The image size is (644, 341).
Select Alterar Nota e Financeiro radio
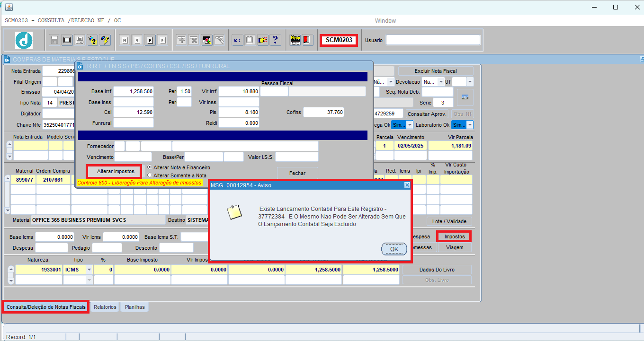(x=150, y=167)
